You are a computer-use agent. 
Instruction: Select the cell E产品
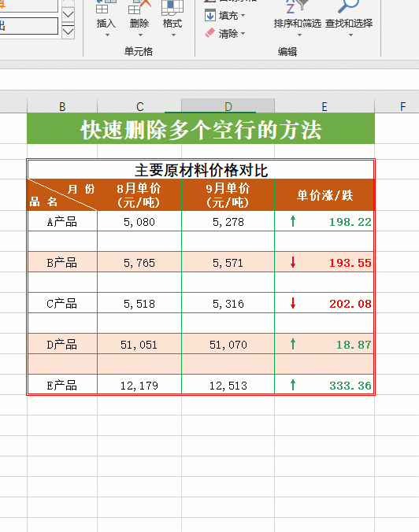[62, 385]
